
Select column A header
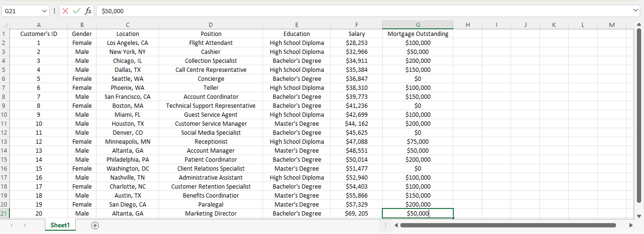click(x=39, y=25)
